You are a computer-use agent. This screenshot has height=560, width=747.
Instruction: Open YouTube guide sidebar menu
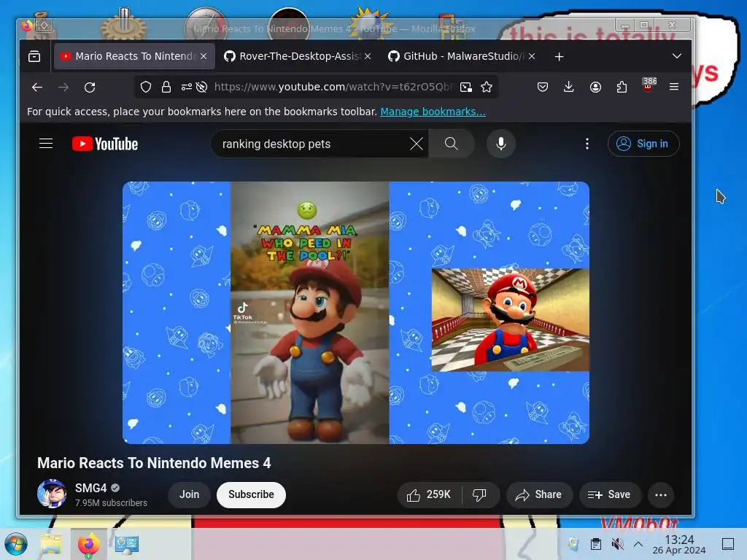click(x=46, y=144)
